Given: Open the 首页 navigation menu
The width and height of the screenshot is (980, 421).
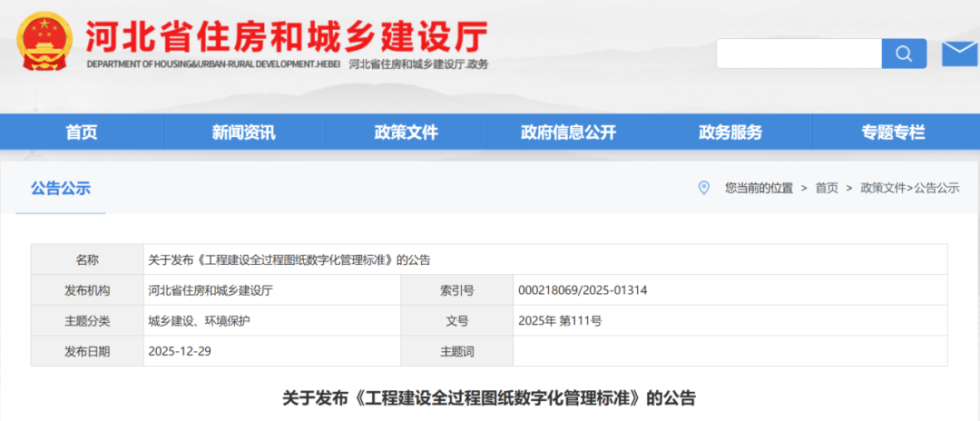Looking at the screenshot, I should coord(82,132).
